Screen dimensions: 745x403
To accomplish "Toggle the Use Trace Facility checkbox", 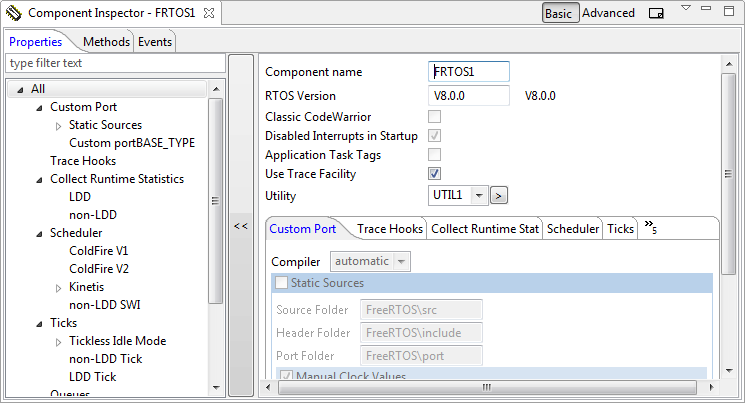I will (x=435, y=174).
